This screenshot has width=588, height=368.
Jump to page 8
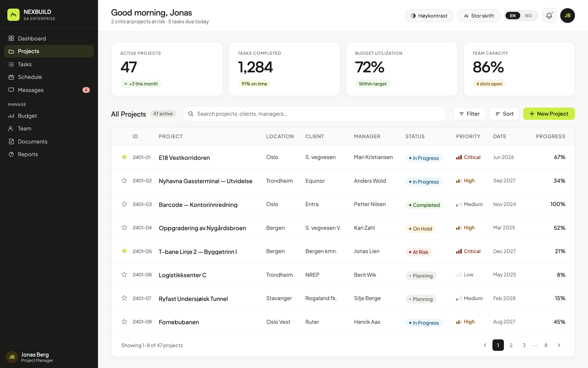[x=546, y=345]
